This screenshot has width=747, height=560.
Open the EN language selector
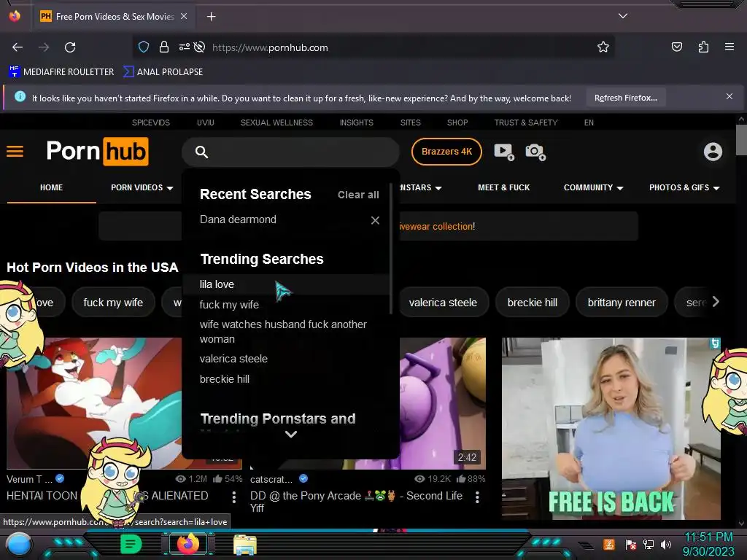pos(589,122)
